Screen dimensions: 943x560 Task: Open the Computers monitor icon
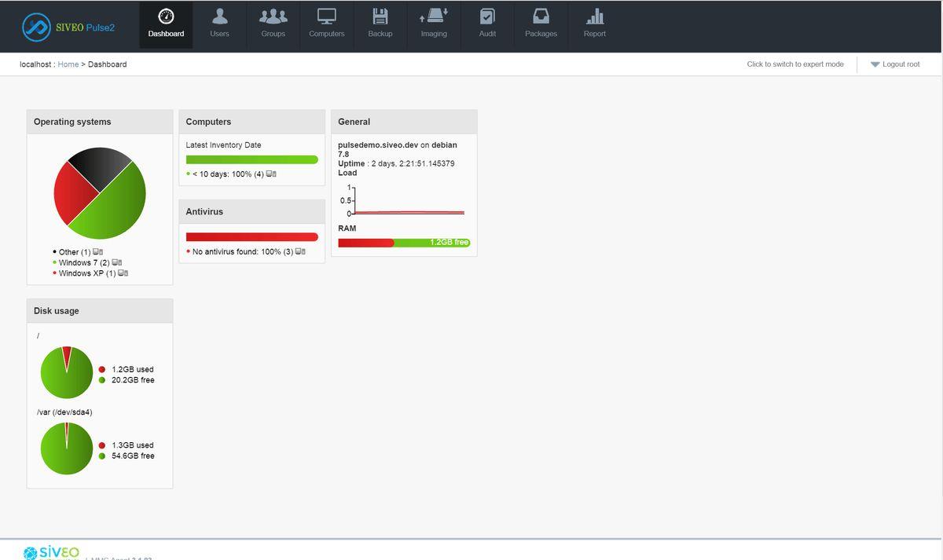tap(327, 16)
